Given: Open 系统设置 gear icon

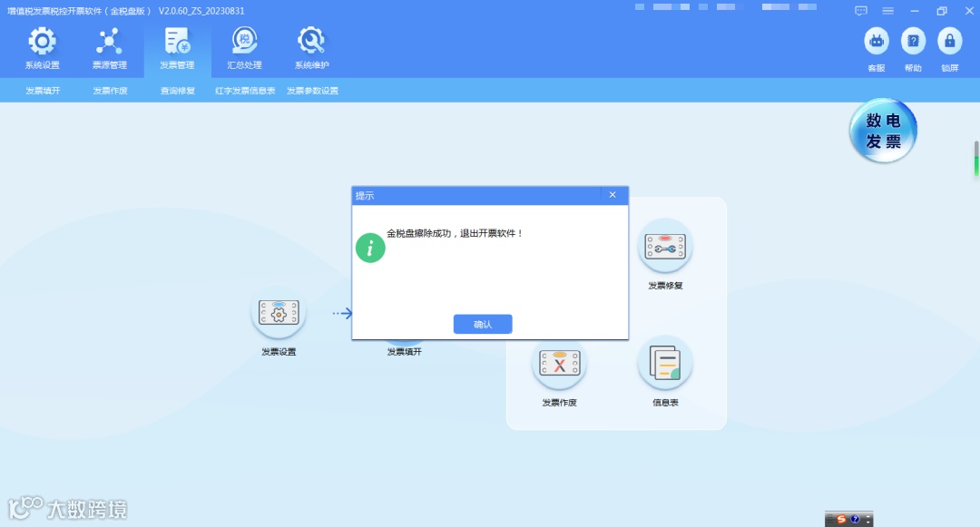Looking at the screenshot, I should 42,42.
